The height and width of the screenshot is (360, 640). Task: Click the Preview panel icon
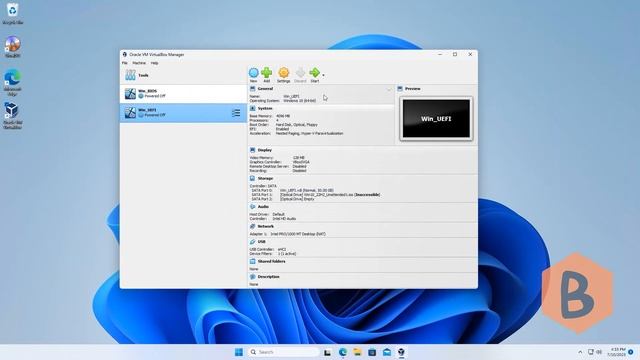400,89
